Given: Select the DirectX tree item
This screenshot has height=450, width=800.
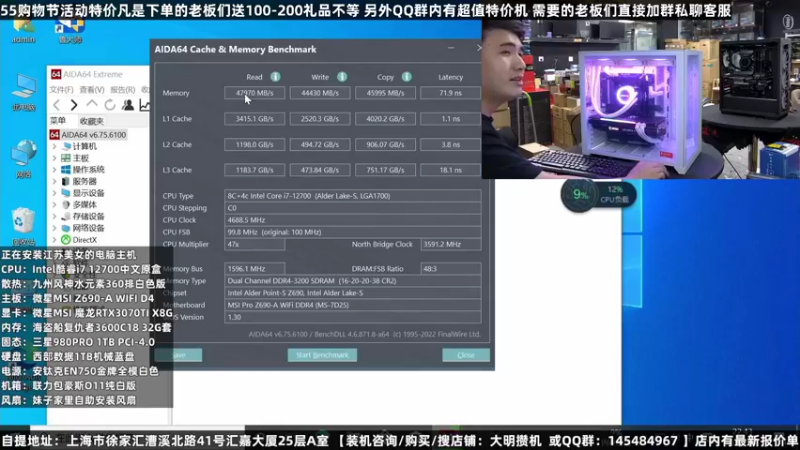Looking at the screenshot, I should 79,240.
